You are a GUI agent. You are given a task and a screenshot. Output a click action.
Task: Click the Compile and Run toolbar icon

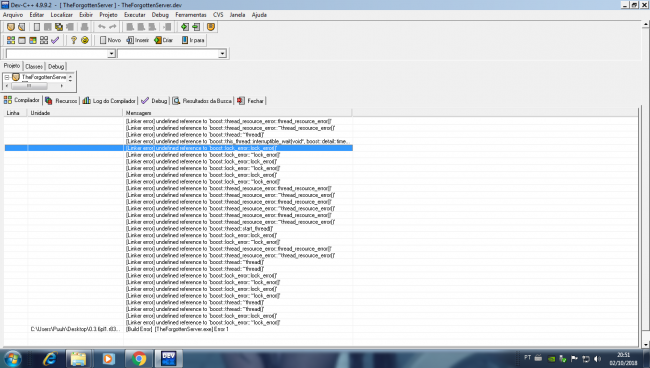[x=33, y=40]
